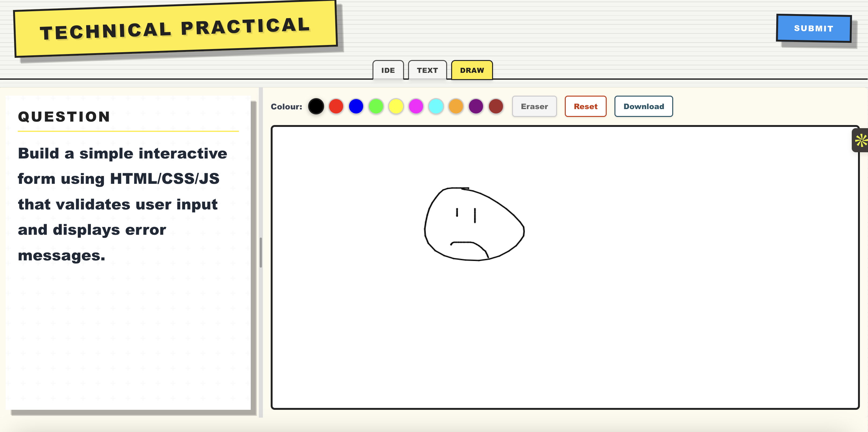Open the TEXT tab
Image resolution: width=868 pixels, height=432 pixels.
pyautogui.click(x=427, y=70)
